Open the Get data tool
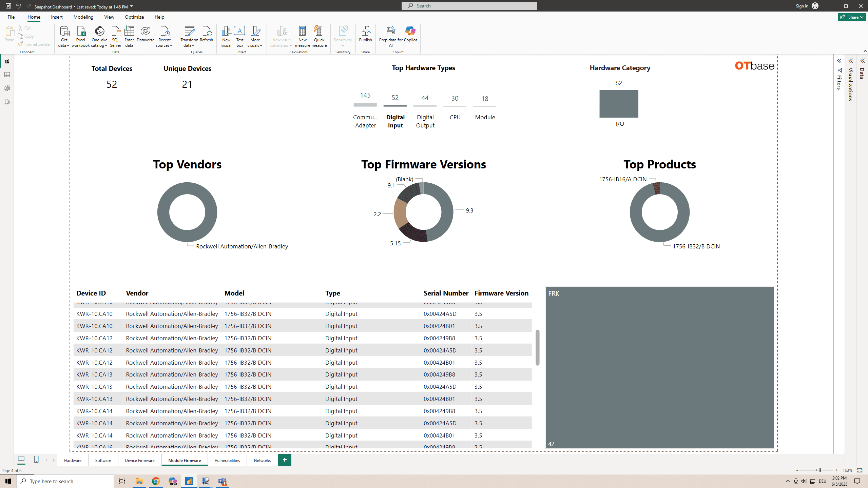The width and height of the screenshot is (868, 488). (64, 37)
